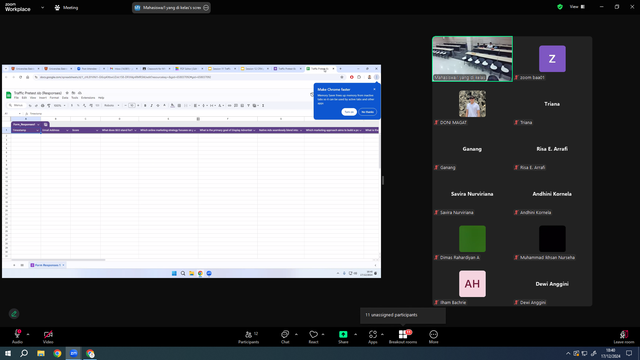Toggle the bookmark star in the Chrome address bar
Screen dimensions: 640x360
pos(342,77)
